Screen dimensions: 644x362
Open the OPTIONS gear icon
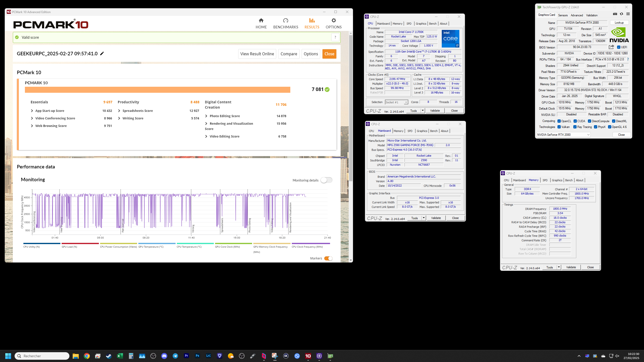pos(334,20)
